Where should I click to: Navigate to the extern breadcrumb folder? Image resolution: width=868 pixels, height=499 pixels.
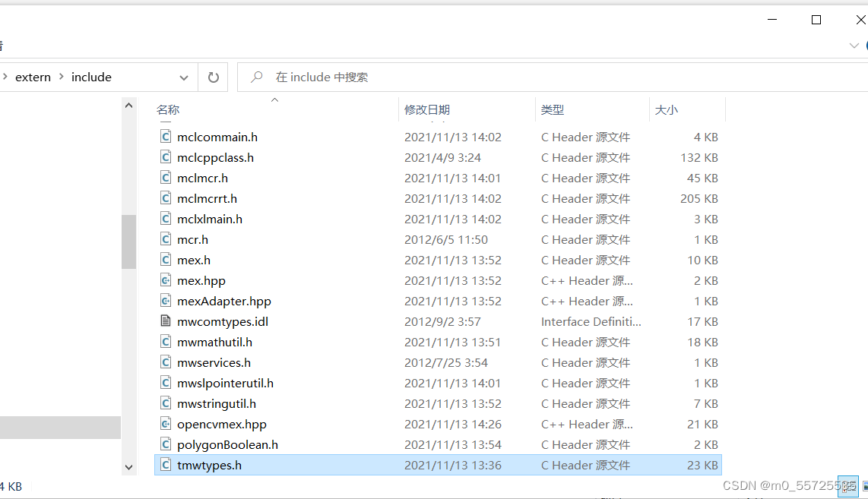33,77
